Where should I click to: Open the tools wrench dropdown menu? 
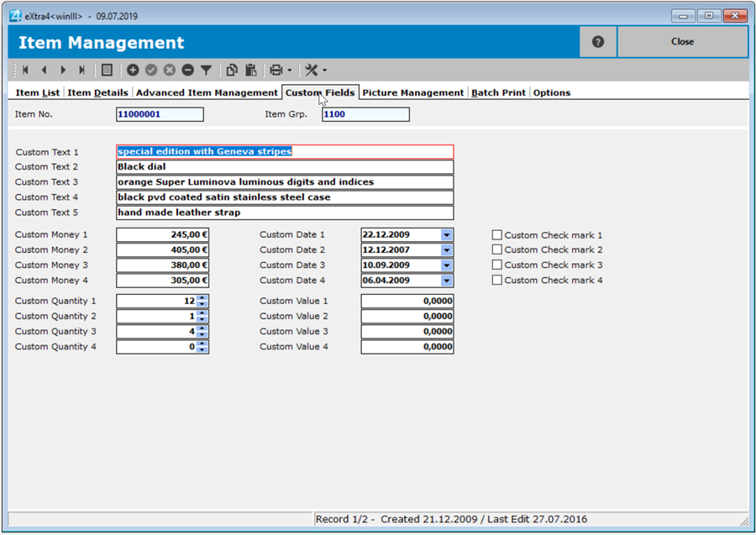coord(316,71)
